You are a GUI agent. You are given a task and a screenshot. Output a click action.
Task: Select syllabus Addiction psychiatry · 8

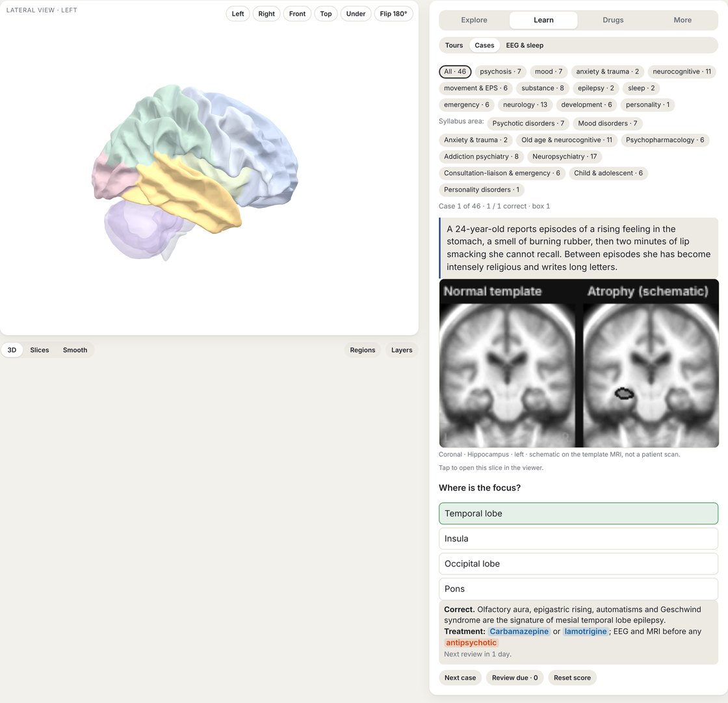(481, 157)
